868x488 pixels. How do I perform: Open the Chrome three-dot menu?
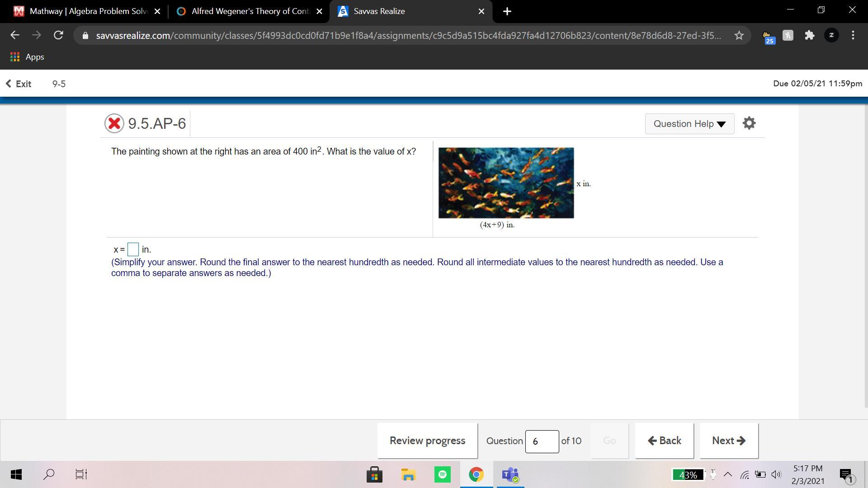tap(853, 35)
